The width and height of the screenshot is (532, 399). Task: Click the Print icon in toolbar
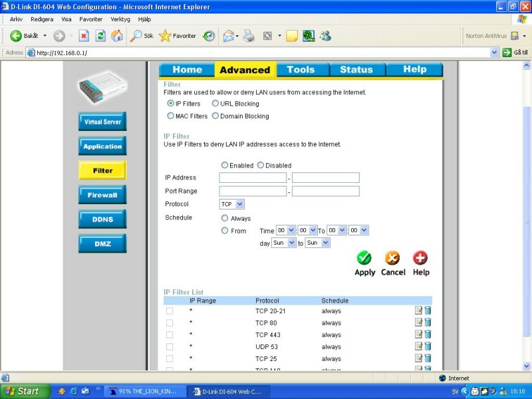pos(249,36)
